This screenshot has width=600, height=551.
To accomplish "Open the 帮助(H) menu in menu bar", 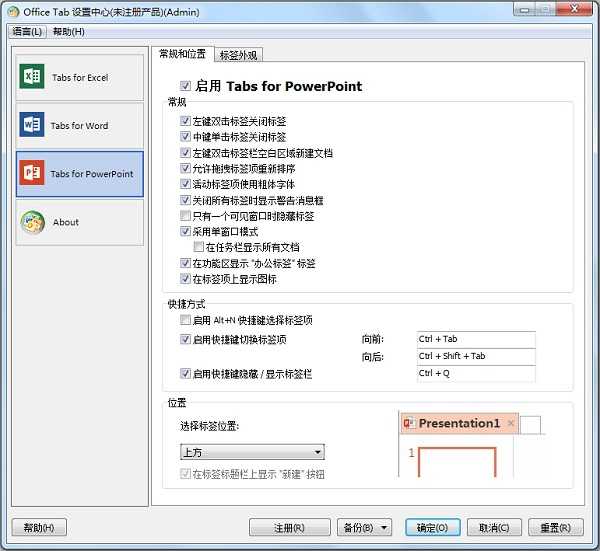I will [68, 31].
